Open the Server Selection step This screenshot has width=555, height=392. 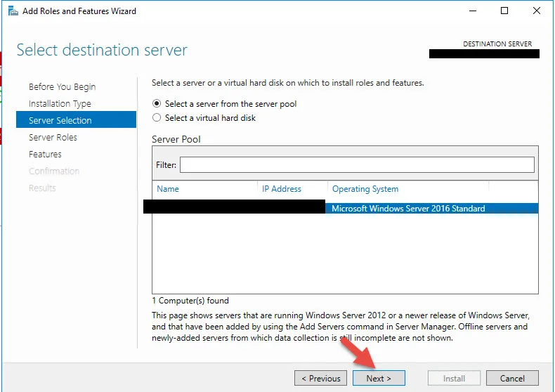click(76, 119)
